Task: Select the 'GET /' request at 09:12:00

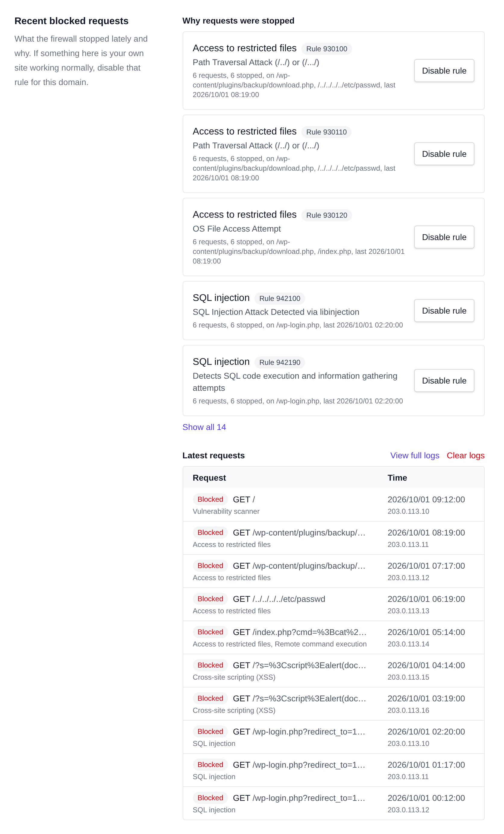Action: click(x=333, y=505)
